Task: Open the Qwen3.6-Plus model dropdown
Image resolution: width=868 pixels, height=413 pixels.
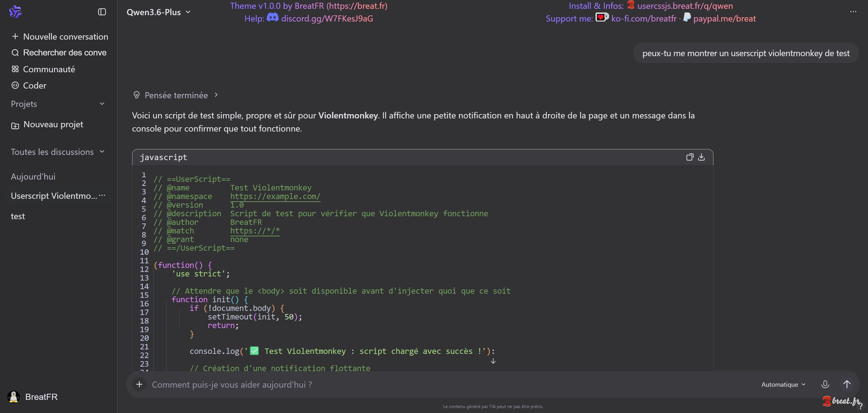Action: click(x=158, y=12)
